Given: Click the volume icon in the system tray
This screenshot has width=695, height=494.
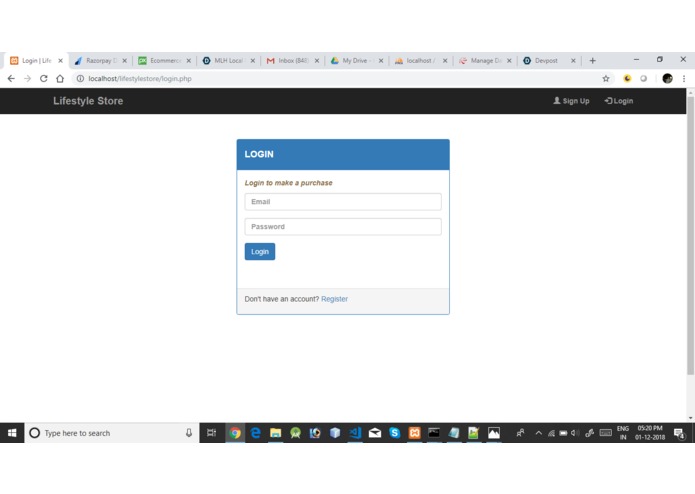Looking at the screenshot, I should tap(575, 433).
